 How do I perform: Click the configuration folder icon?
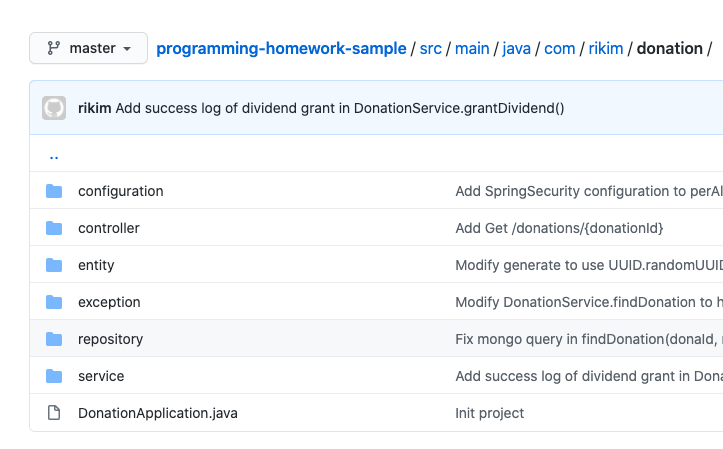54,191
